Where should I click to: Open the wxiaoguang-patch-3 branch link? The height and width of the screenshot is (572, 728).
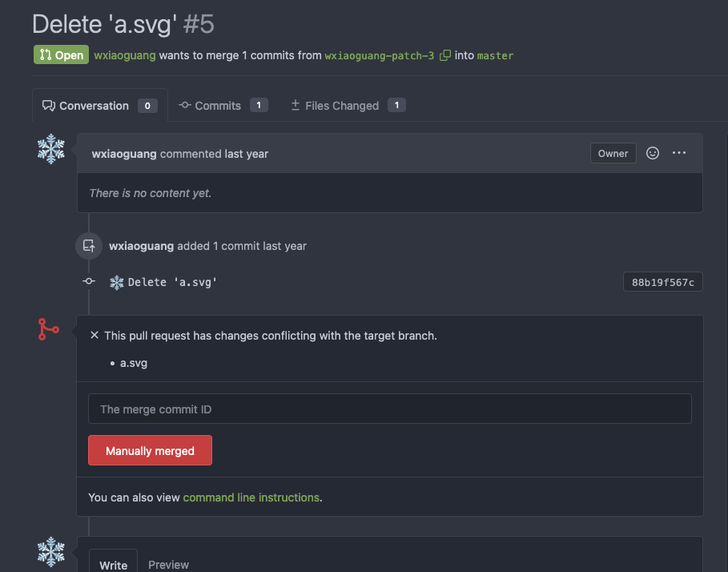(x=380, y=56)
